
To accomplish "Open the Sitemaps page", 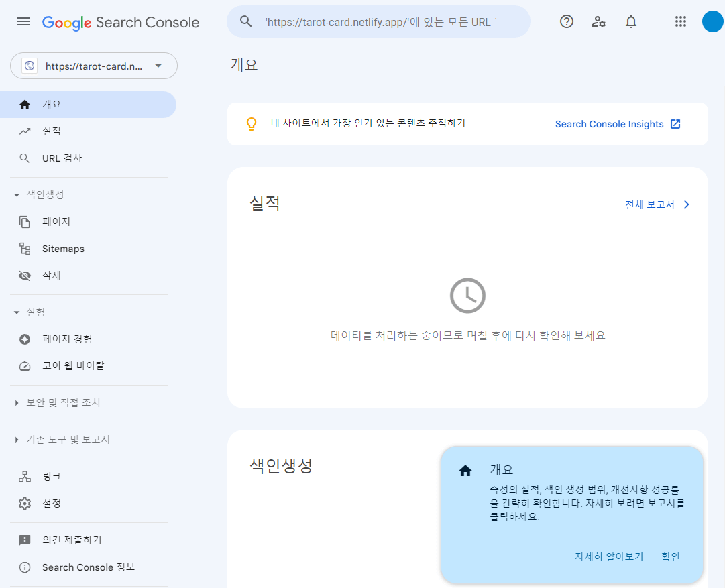I will coord(63,248).
